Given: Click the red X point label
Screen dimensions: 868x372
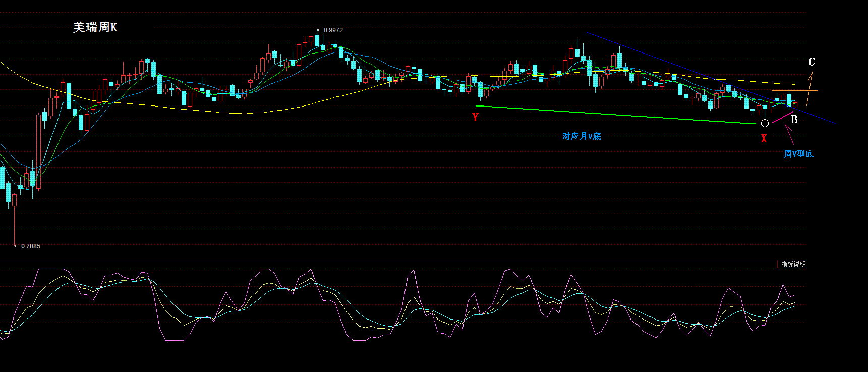Looking at the screenshot, I should click(x=764, y=138).
